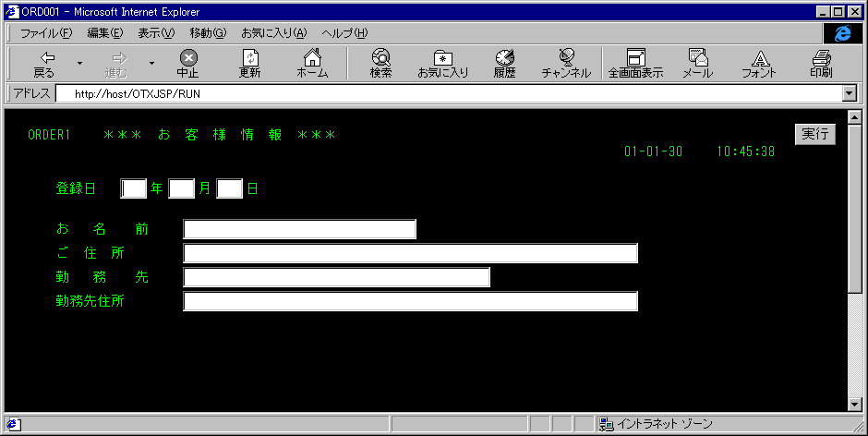Click the time text 10:45:38
The width and height of the screenshot is (868, 436).
coord(746,151)
